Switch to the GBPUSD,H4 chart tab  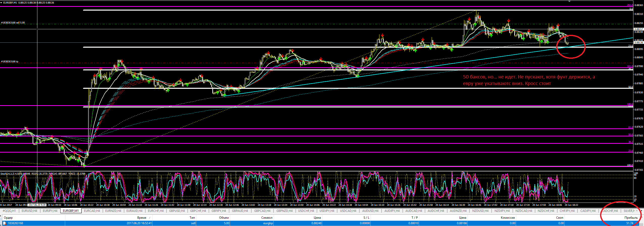pos(177,211)
